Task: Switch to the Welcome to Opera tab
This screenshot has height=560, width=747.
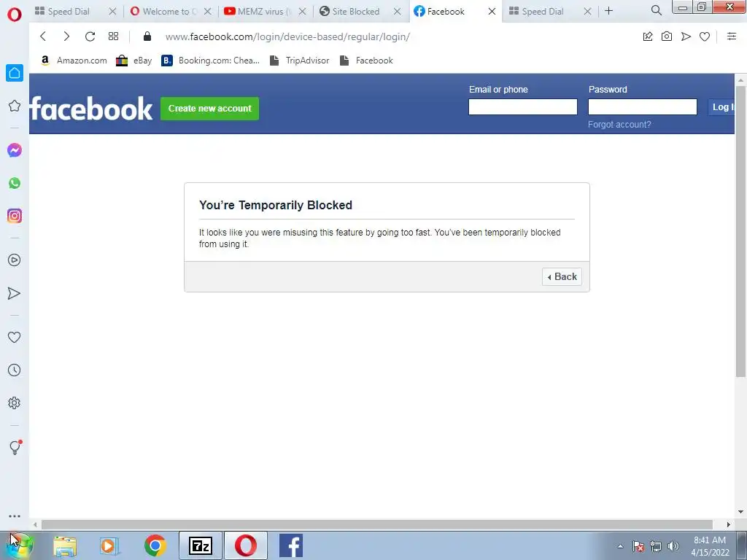Action: click(166, 12)
